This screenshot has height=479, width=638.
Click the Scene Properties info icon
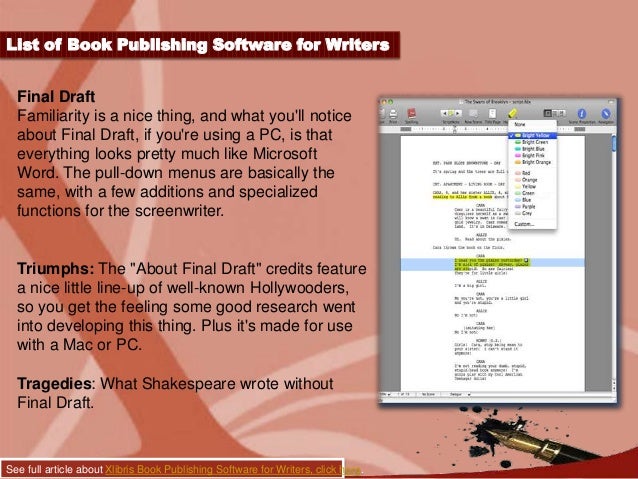[582, 114]
